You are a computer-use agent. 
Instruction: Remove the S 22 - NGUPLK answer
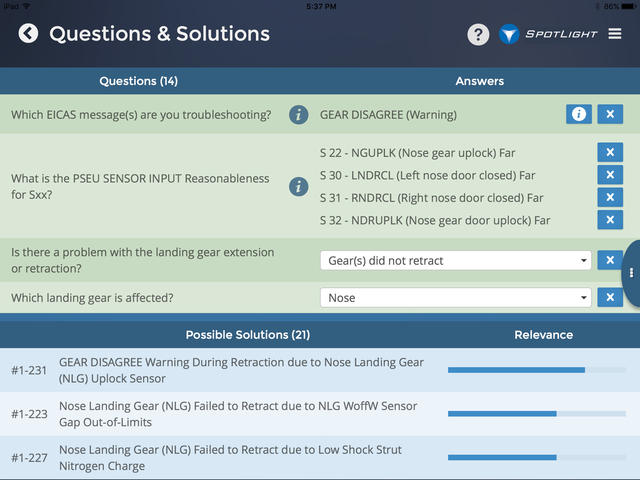[x=610, y=152]
